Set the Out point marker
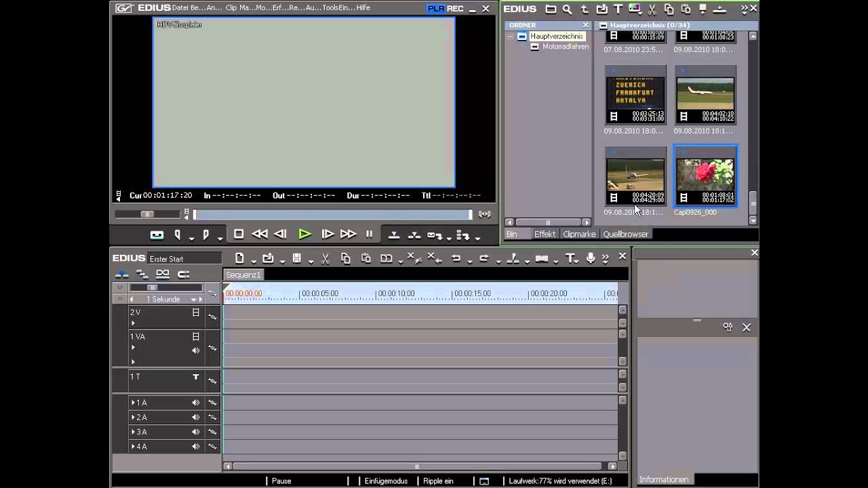The image size is (868, 488). [206, 235]
